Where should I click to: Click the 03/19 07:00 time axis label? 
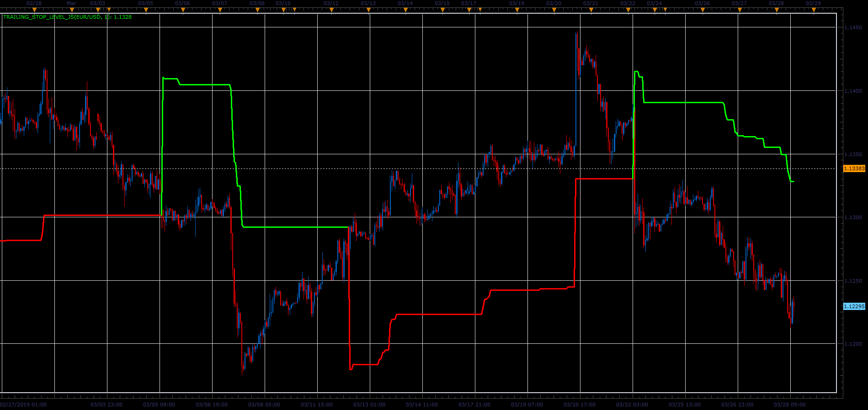coord(527,405)
